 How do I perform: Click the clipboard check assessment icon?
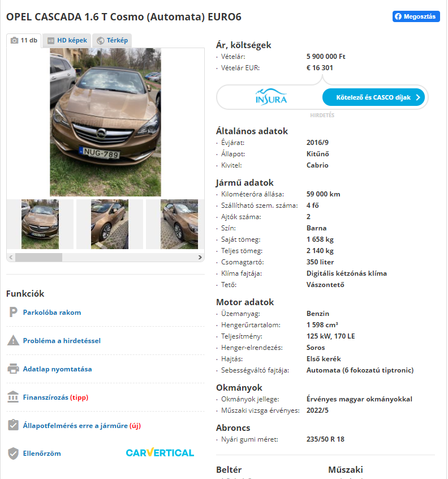click(x=13, y=425)
